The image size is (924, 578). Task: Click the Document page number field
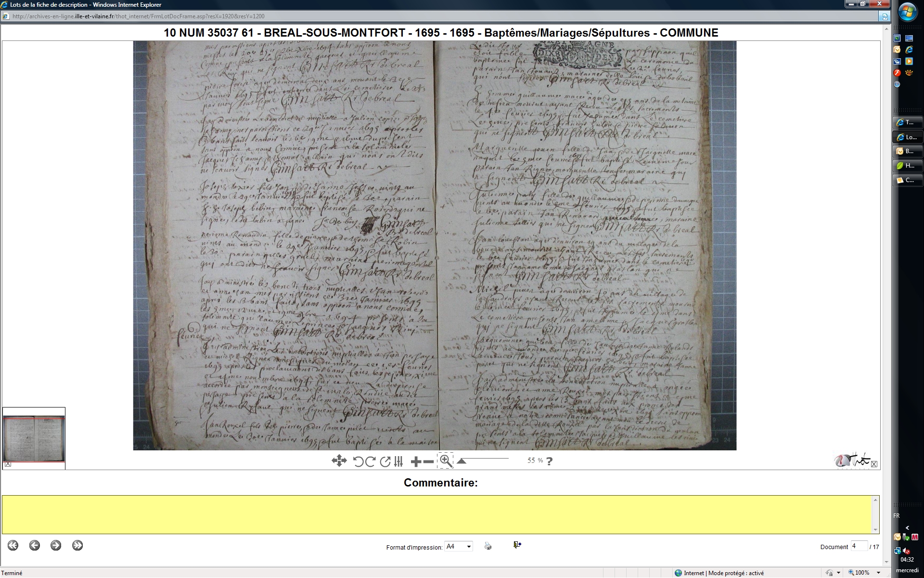click(859, 546)
